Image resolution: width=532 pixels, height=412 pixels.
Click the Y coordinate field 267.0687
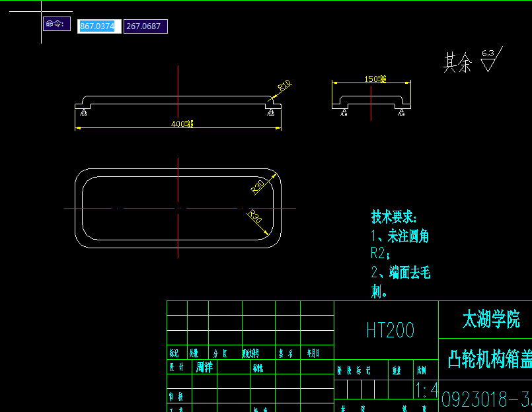[x=145, y=26]
